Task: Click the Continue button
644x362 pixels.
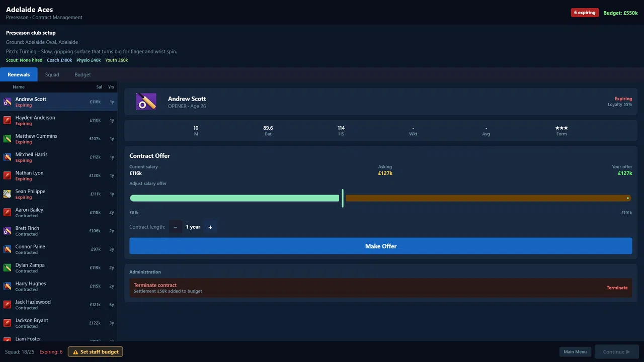Action: pos(617,352)
